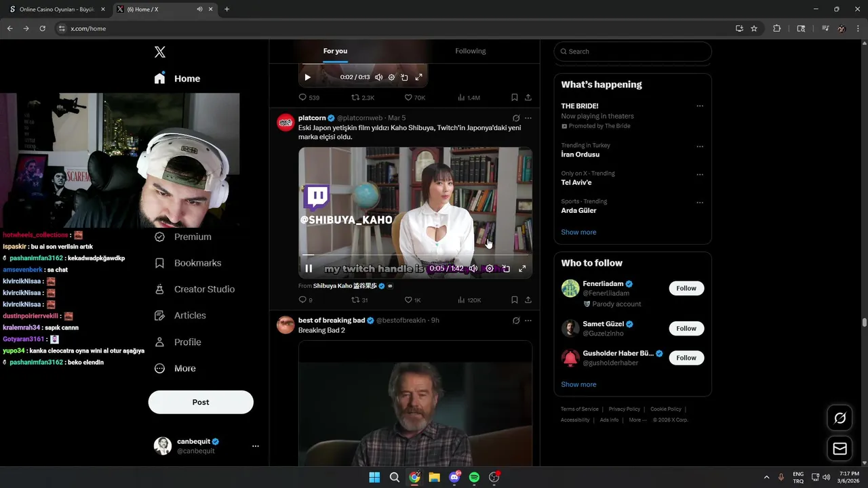Open the More circle icon in the sidebar
Viewport: 868px width, 488px height.
click(x=160, y=369)
